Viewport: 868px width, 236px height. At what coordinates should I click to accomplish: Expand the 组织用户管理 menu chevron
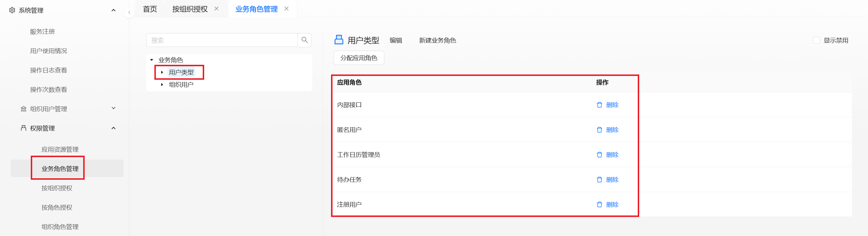(114, 108)
